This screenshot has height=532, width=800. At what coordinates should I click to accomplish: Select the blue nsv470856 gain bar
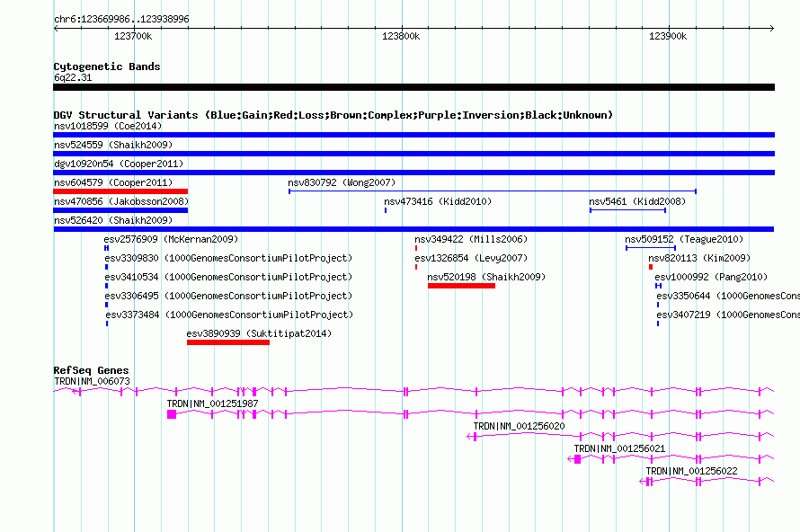point(120,210)
